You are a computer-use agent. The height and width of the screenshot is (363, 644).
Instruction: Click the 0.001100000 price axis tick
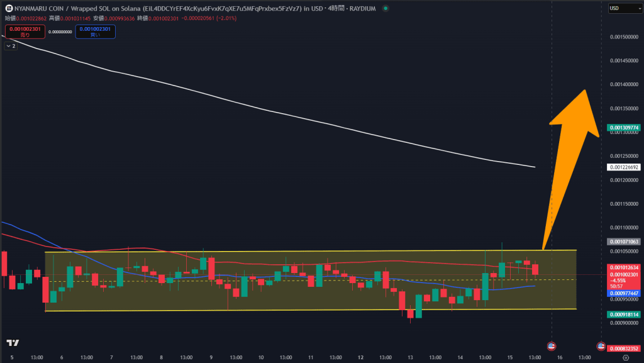coord(624,228)
